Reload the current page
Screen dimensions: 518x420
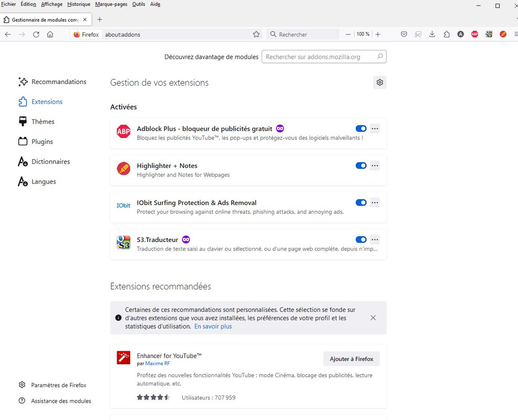tap(36, 34)
